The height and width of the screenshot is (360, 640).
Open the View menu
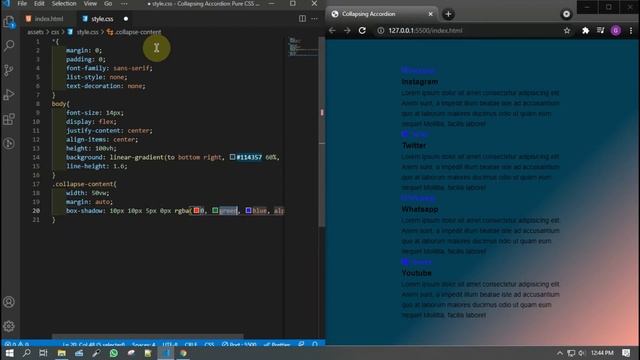pyautogui.click(x=90, y=4)
